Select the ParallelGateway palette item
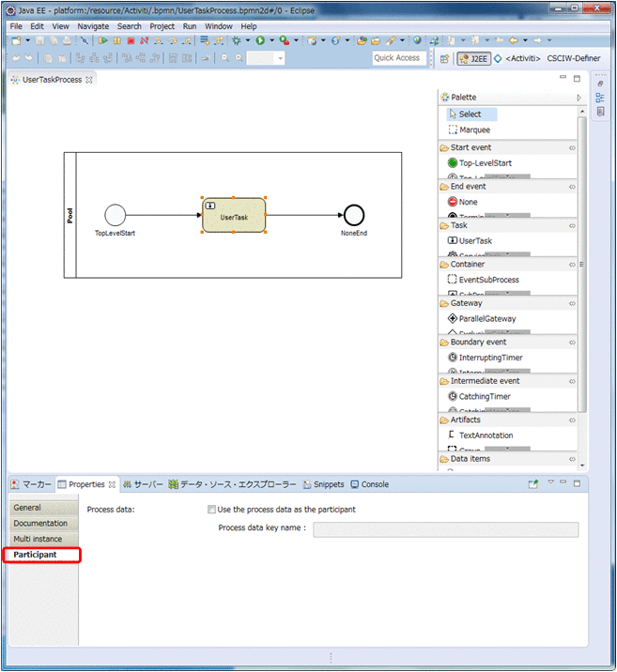Image resolution: width=617 pixels, height=672 pixels. pos(486,319)
